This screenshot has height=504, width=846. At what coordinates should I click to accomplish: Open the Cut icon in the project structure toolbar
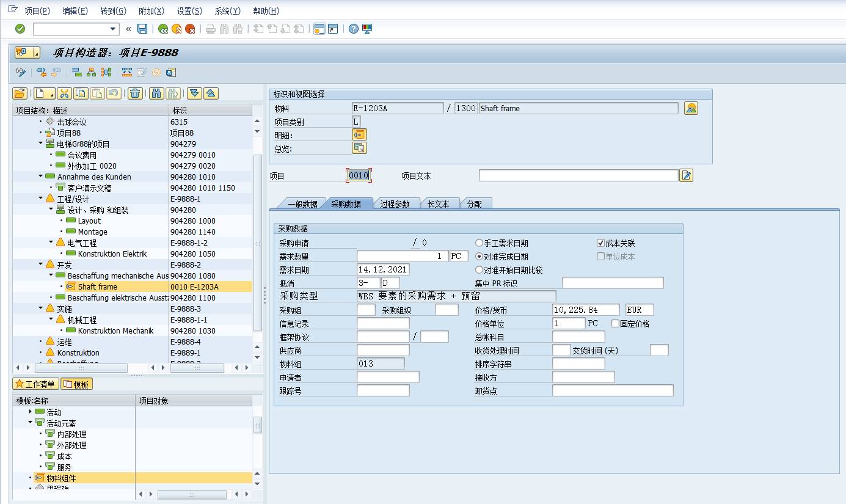(64, 93)
